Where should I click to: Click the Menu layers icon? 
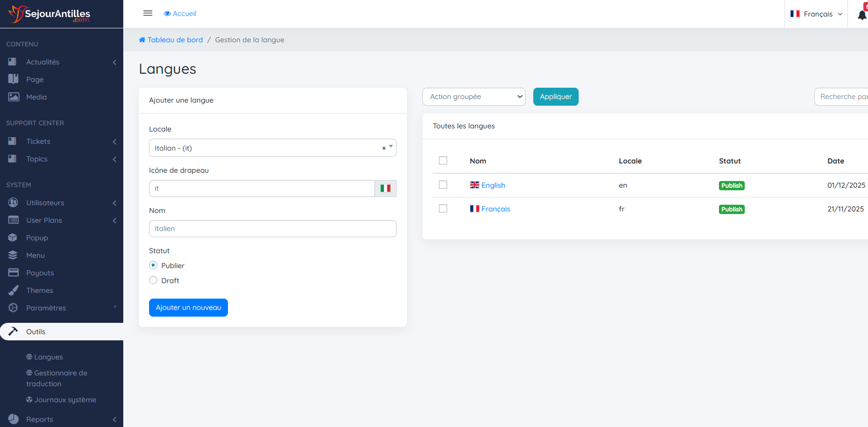pyautogui.click(x=13, y=255)
